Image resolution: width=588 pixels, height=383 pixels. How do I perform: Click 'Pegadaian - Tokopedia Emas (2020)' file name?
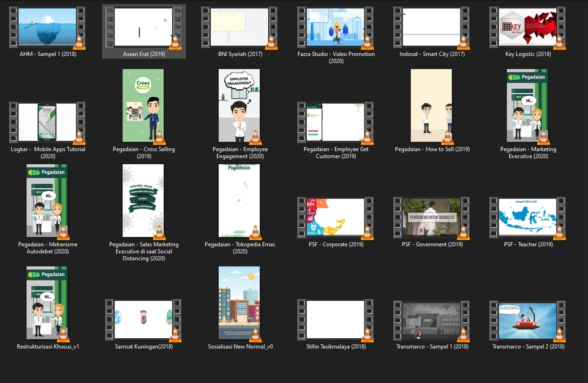(x=240, y=248)
